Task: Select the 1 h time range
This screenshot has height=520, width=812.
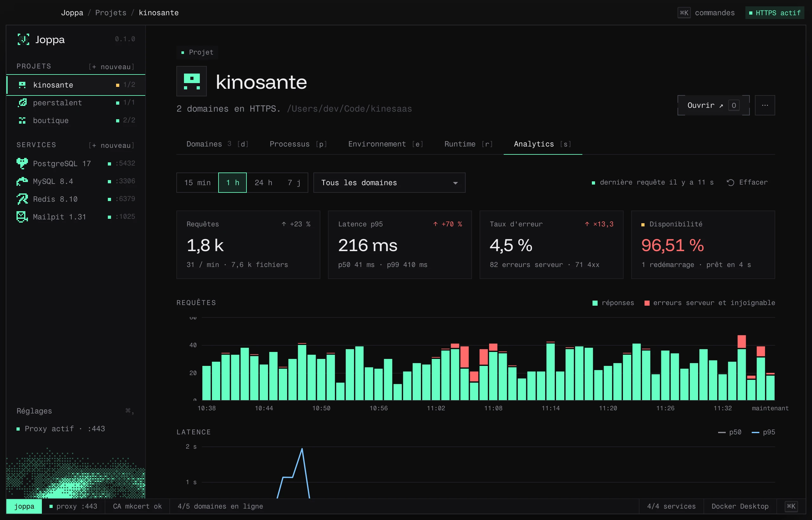Action: 232,183
